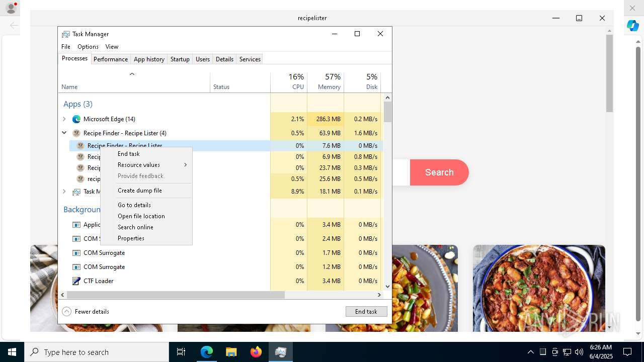Open File Explorer from taskbar
Viewport: 644px width, 362px height.
[x=231, y=352]
